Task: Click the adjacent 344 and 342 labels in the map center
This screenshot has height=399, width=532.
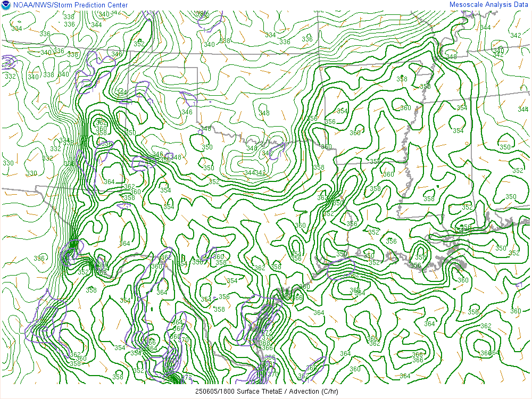Action: point(254,173)
